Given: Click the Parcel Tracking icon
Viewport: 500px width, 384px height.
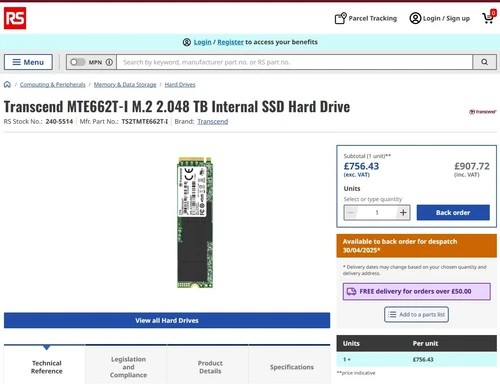Looking at the screenshot, I should [x=341, y=18].
